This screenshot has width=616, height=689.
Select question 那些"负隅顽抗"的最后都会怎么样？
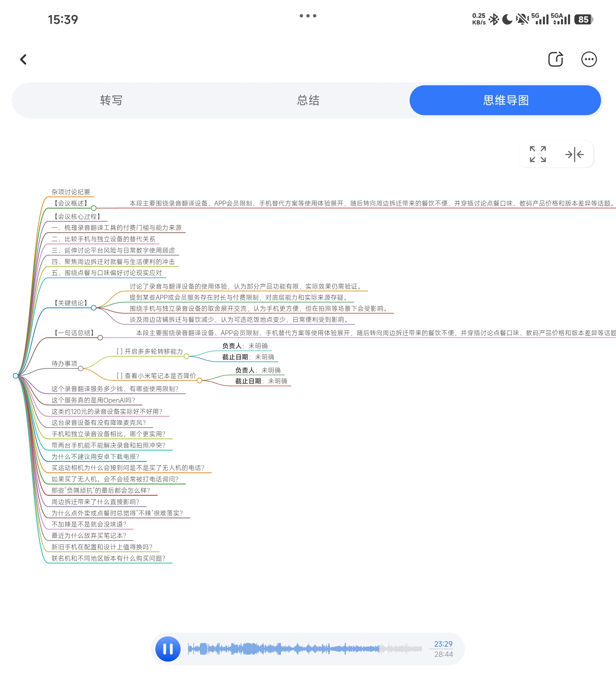tap(101, 490)
